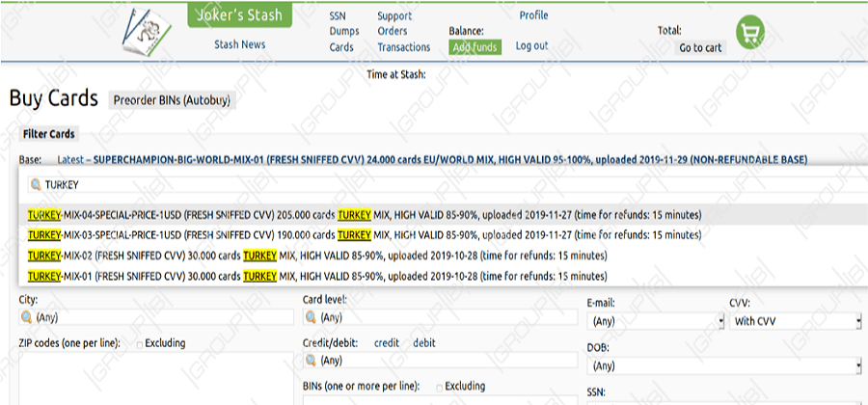This screenshot has width=868, height=405.
Task: Toggle the Excluding checkbox for ZIP codes
Action: click(x=140, y=344)
